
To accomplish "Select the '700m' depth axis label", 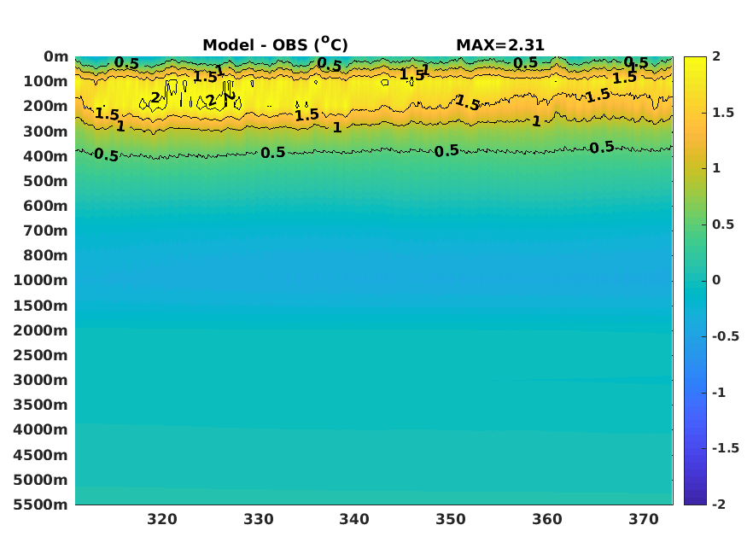I will (46, 231).
